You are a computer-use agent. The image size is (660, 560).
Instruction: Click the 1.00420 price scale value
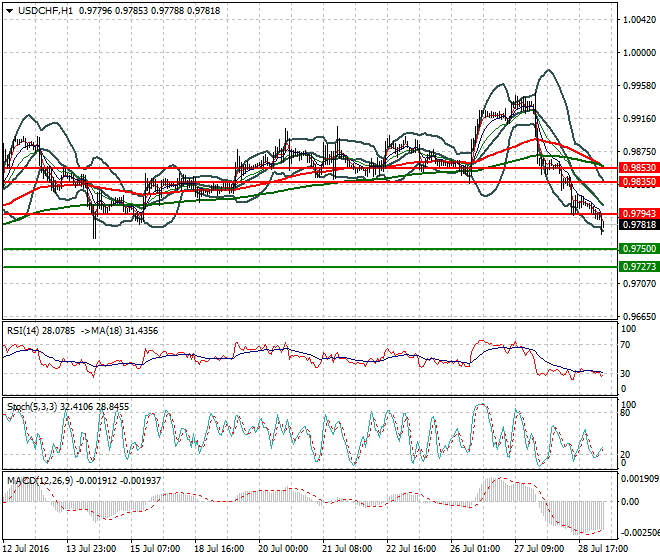tap(639, 20)
